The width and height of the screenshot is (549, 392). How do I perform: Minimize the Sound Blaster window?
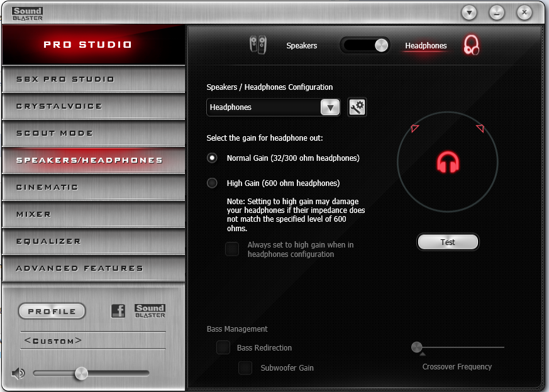pyautogui.click(x=496, y=13)
